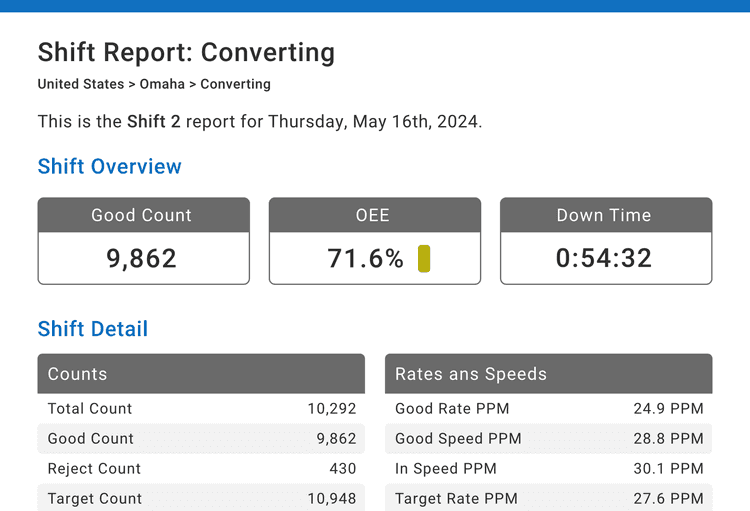
Task: Navigate to Omaha in the breadcrumb
Action: [162, 84]
